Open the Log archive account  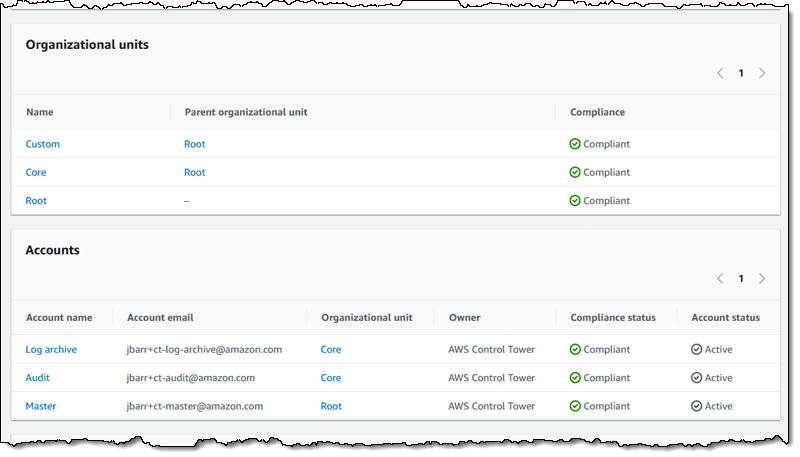pos(51,350)
